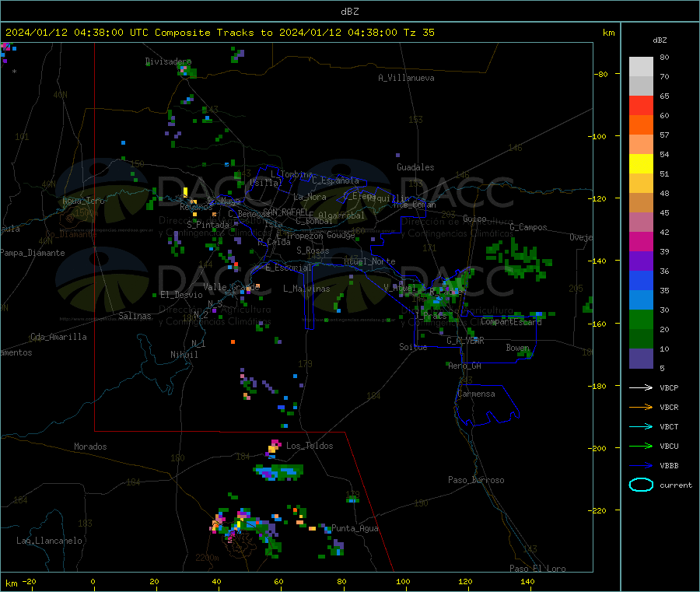This screenshot has width=700, height=592.
Task: Click the orange VBCR arrow legend icon
Action: tap(641, 407)
